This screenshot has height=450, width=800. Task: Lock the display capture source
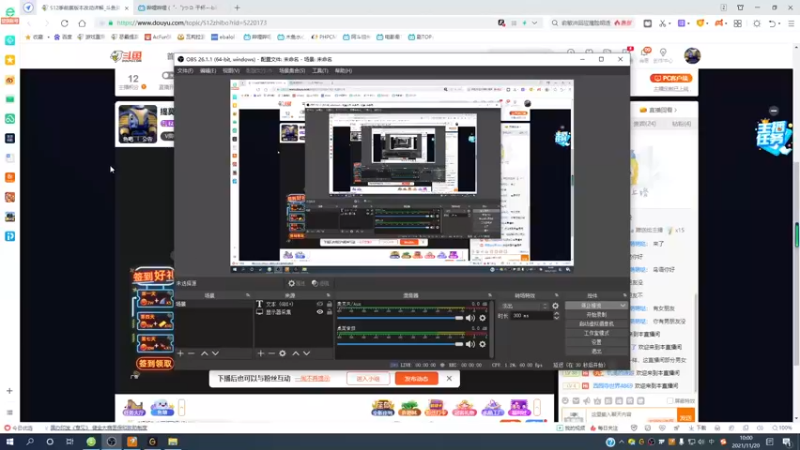pos(329,312)
